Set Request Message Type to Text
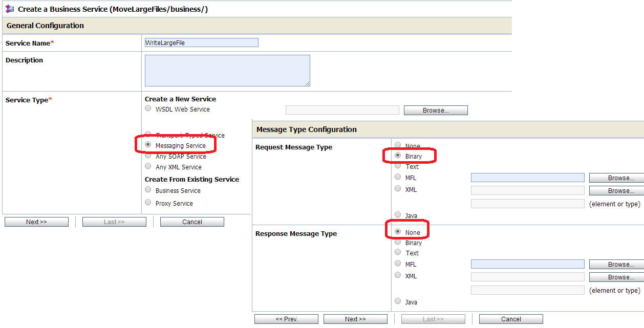 coord(398,166)
